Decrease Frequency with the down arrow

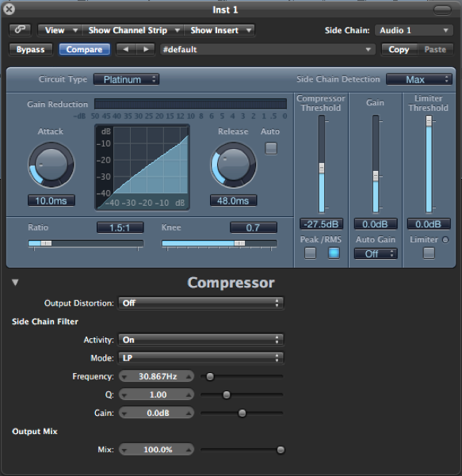click(x=124, y=377)
